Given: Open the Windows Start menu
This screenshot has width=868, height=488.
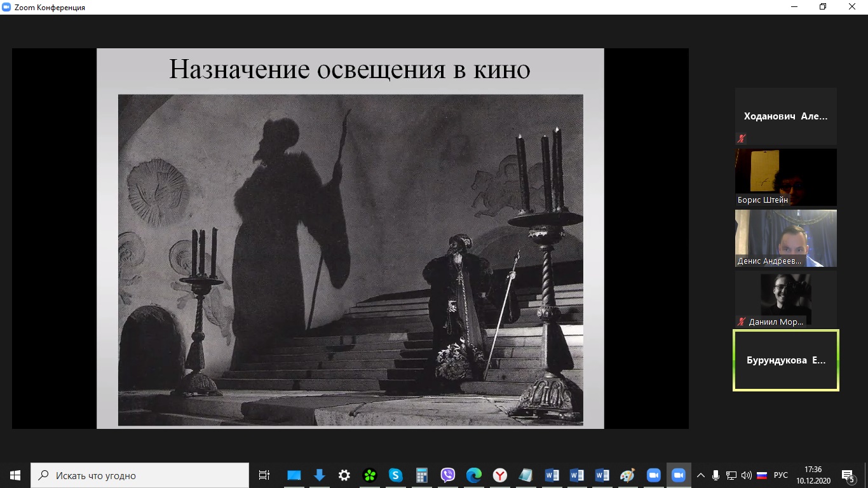Looking at the screenshot, I should pos(15,475).
